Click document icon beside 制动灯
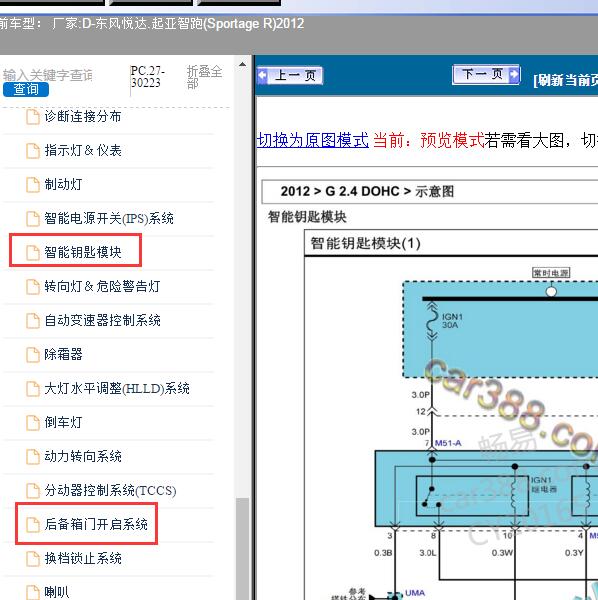The image size is (598, 600). [x=33, y=185]
